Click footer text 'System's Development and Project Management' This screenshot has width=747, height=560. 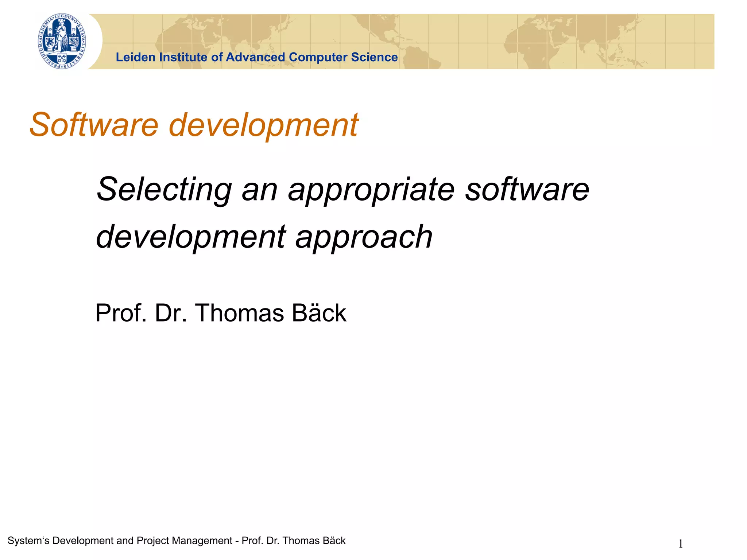(x=120, y=540)
